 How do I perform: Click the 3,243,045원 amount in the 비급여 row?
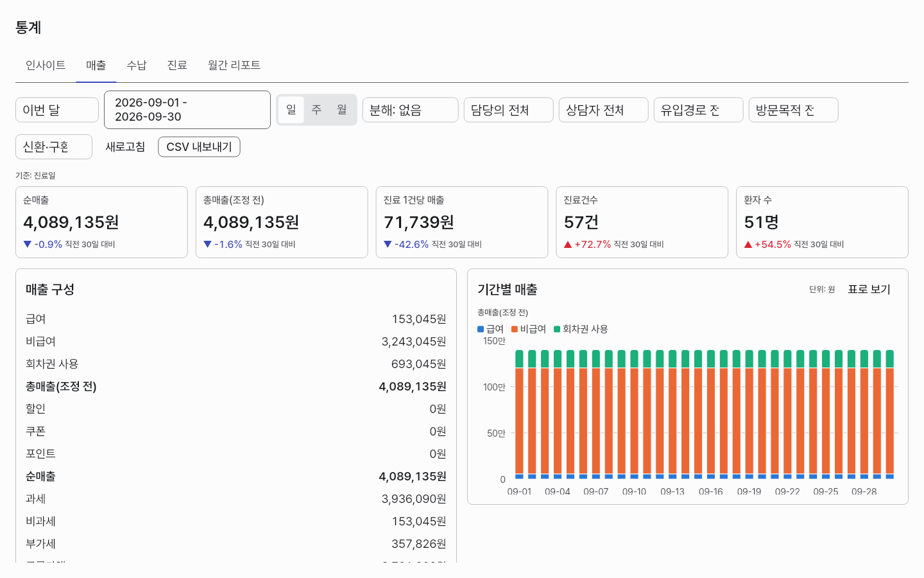coord(414,342)
